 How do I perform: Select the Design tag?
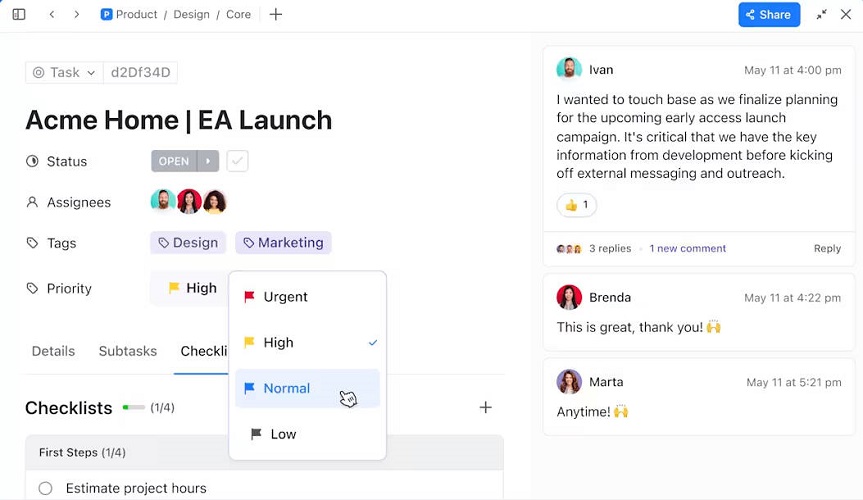pyautogui.click(x=188, y=243)
